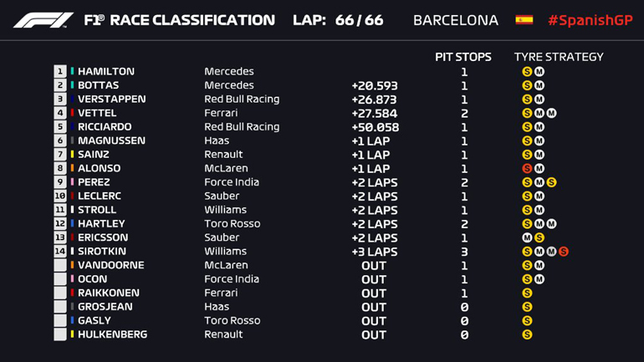
Task: Click the PIT STOPS column header
Action: tap(463, 57)
